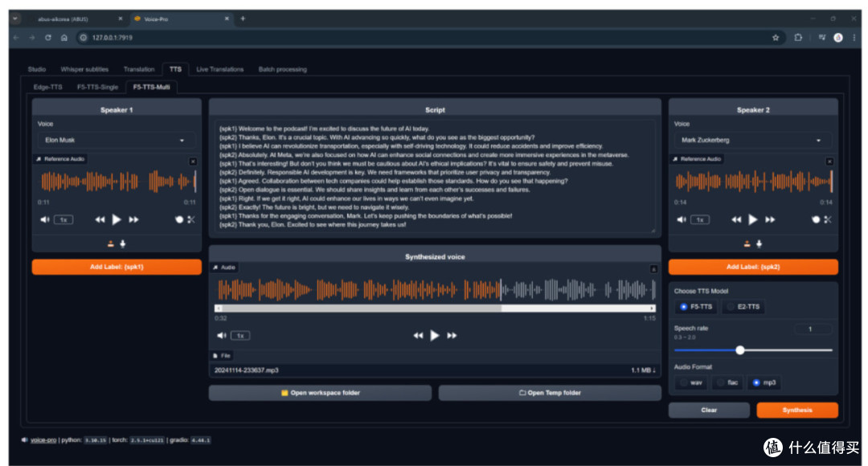The width and height of the screenshot is (868, 466).
Task: Seek in synthesized voice waveform
Action: (x=435, y=289)
